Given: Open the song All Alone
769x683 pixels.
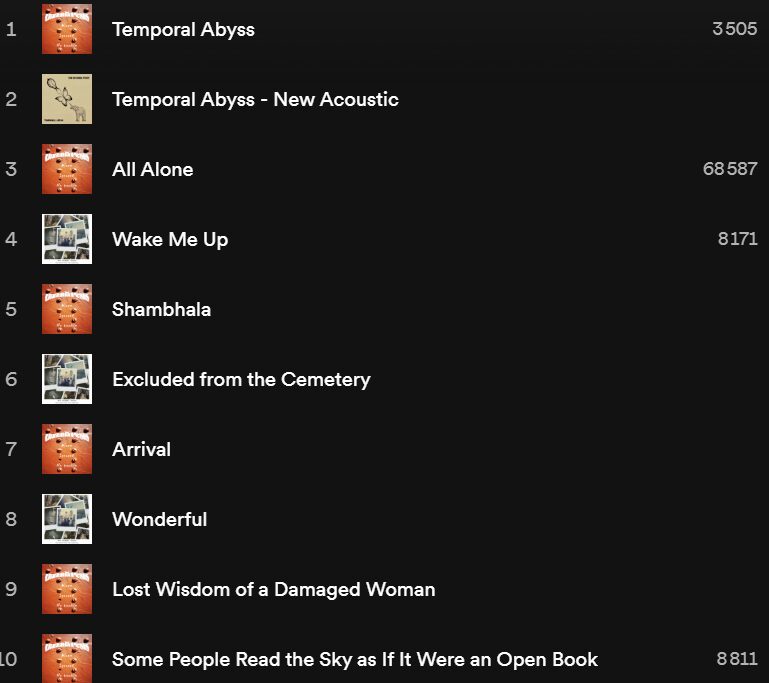Looking at the screenshot, I should pos(153,170).
